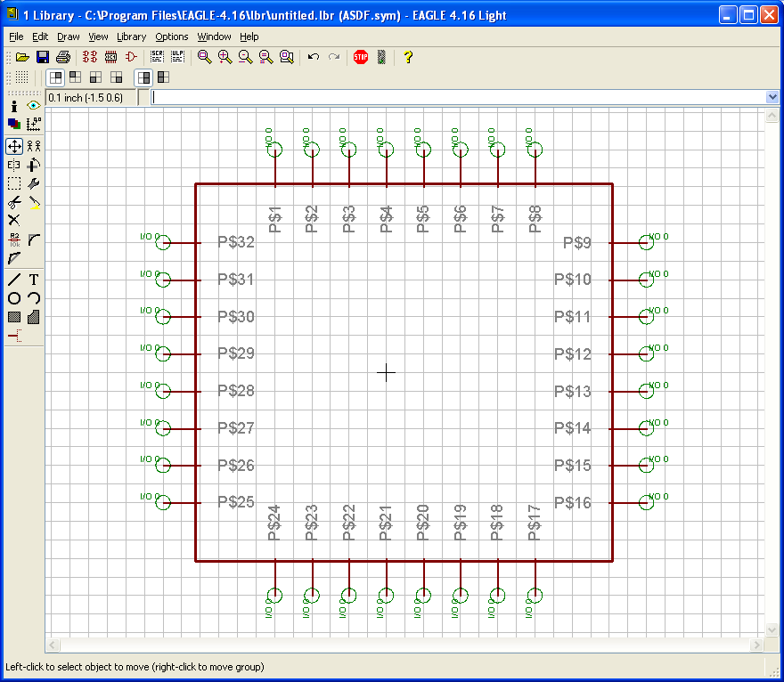
Task: Expand the command line history dropdown
Action: point(772,97)
